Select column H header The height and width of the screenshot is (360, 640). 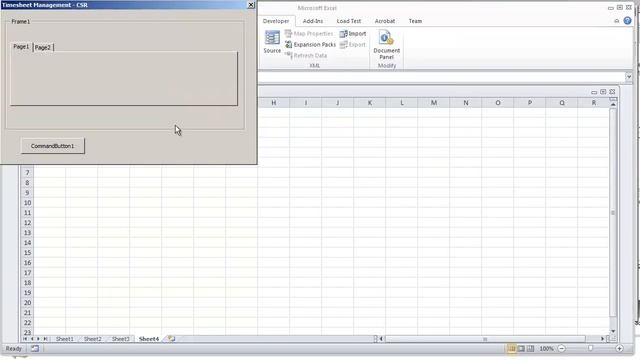point(273,103)
